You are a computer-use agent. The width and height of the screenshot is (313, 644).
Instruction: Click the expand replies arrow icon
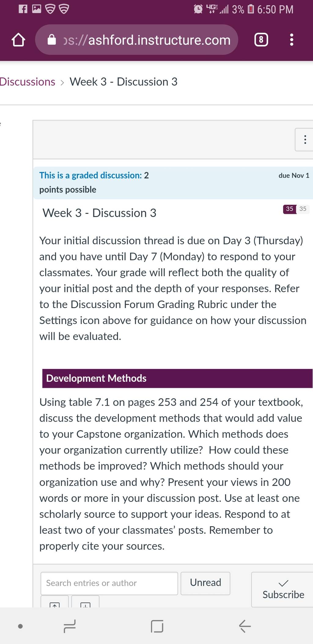click(x=85, y=603)
